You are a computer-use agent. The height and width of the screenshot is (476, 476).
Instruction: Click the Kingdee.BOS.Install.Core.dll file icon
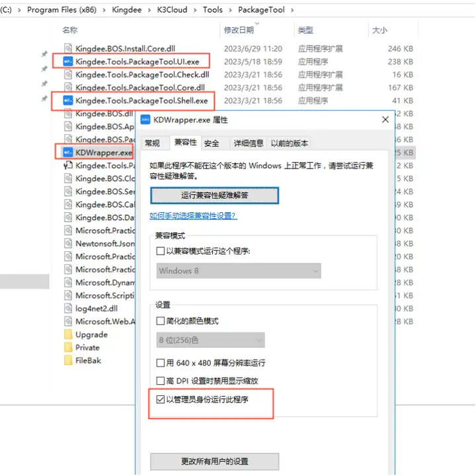[68, 48]
